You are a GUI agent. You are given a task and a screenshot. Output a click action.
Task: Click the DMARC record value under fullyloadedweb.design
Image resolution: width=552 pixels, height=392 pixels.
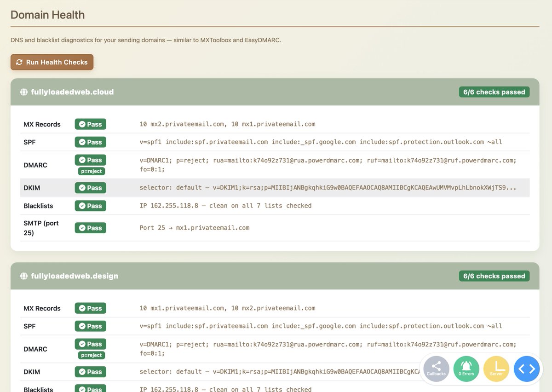pyautogui.click(x=328, y=349)
